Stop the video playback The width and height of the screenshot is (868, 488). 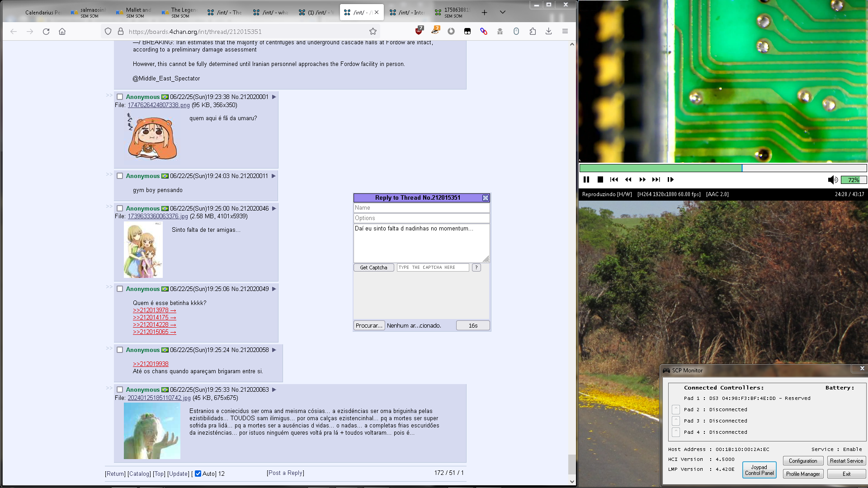[x=600, y=180]
